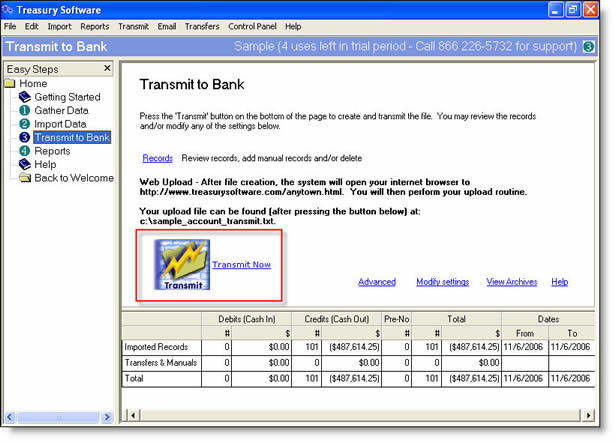Click the sidebar horizontal scrollbar thumb

(x=59, y=417)
